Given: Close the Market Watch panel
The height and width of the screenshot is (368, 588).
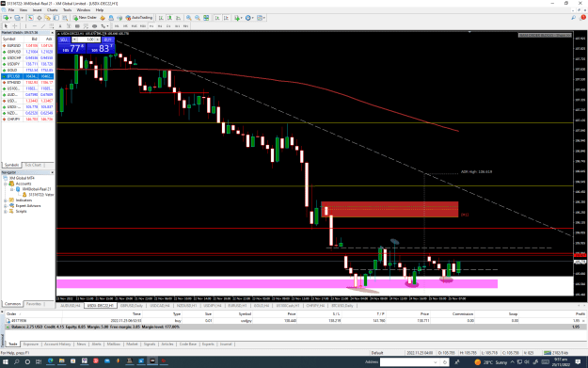Looking at the screenshot, I should click(52, 33).
